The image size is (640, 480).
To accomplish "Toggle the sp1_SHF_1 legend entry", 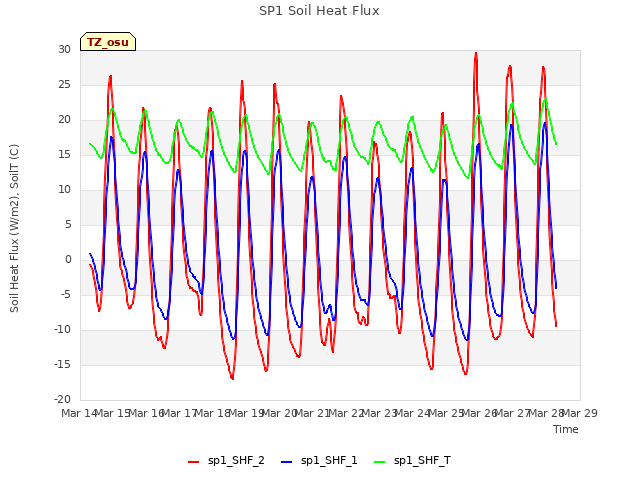I will 319,461.
